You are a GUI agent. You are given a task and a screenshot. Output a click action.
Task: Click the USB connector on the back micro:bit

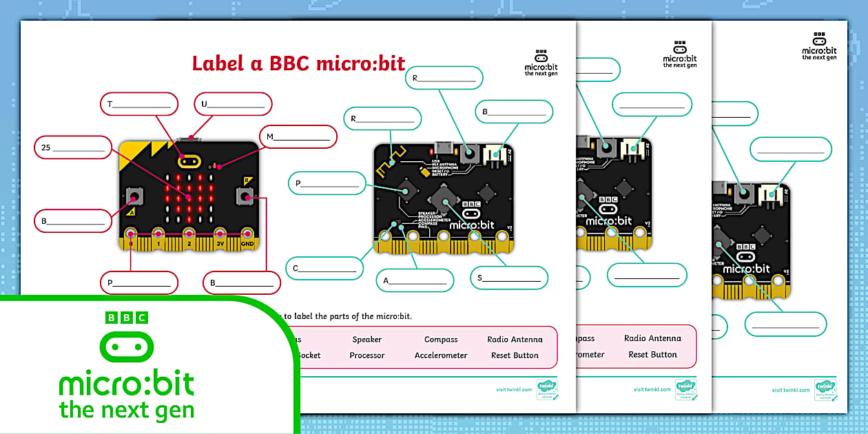pyautogui.click(x=445, y=148)
